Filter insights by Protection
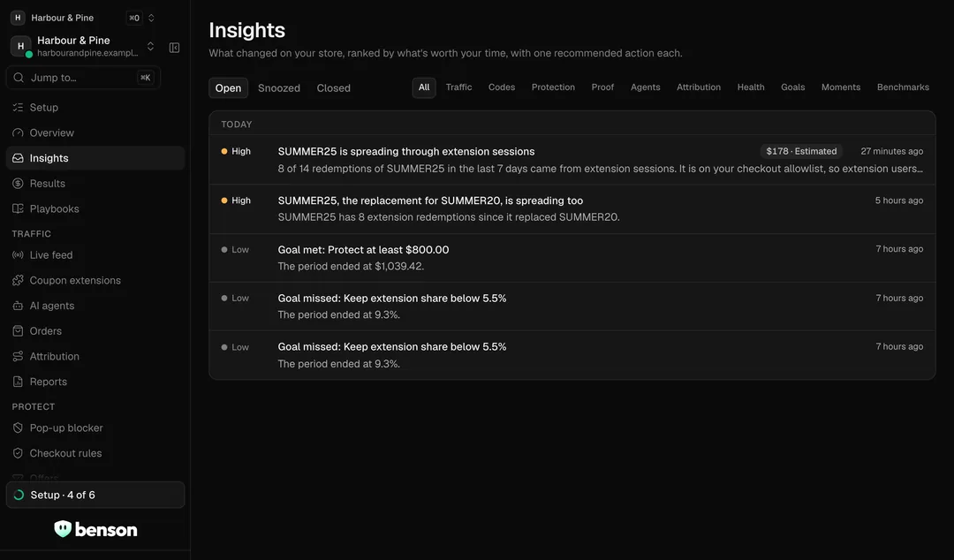This screenshot has height=560, width=954. coord(553,87)
